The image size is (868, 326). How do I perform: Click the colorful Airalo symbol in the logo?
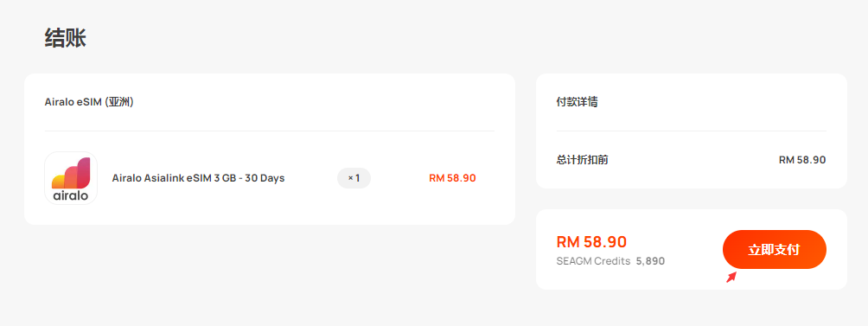tap(71, 173)
